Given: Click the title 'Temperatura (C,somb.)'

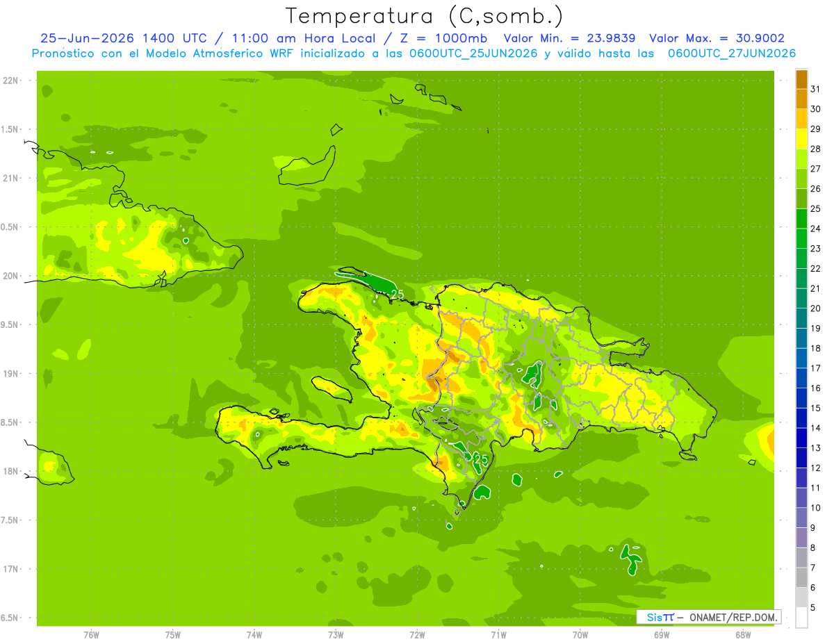Looking at the screenshot, I should pos(425,16).
